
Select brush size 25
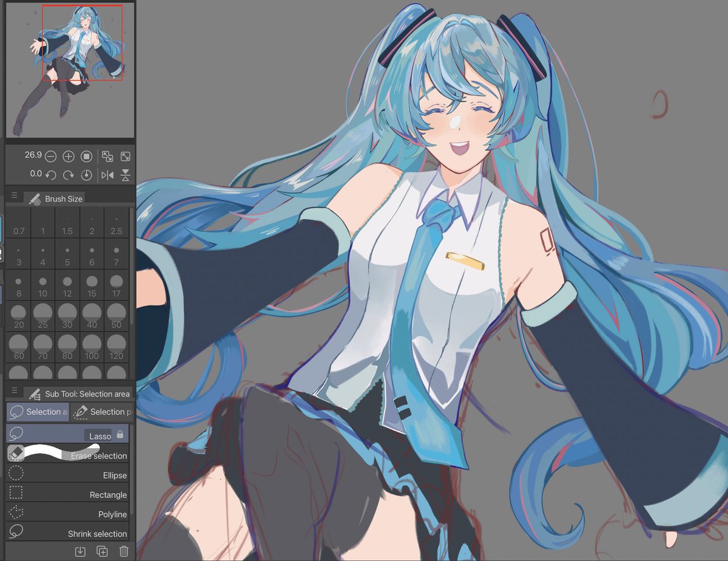click(42, 316)
